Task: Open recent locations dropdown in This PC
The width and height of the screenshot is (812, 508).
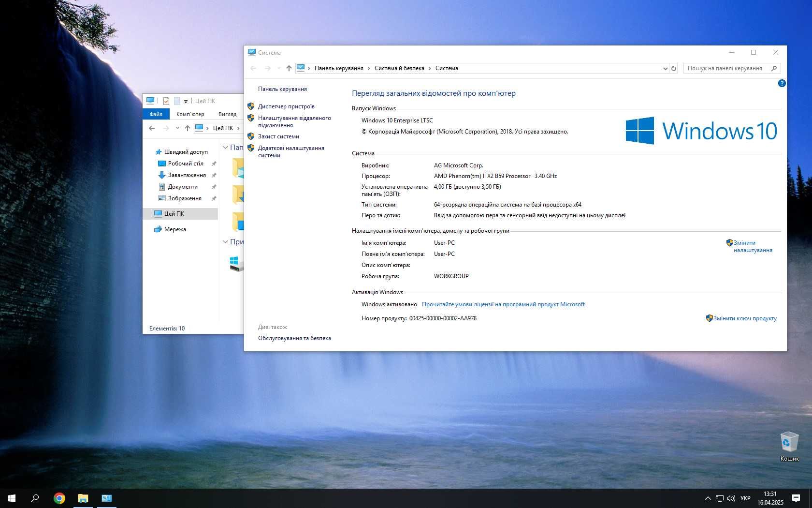Action: pyautogui.click(x=177, y=128)
